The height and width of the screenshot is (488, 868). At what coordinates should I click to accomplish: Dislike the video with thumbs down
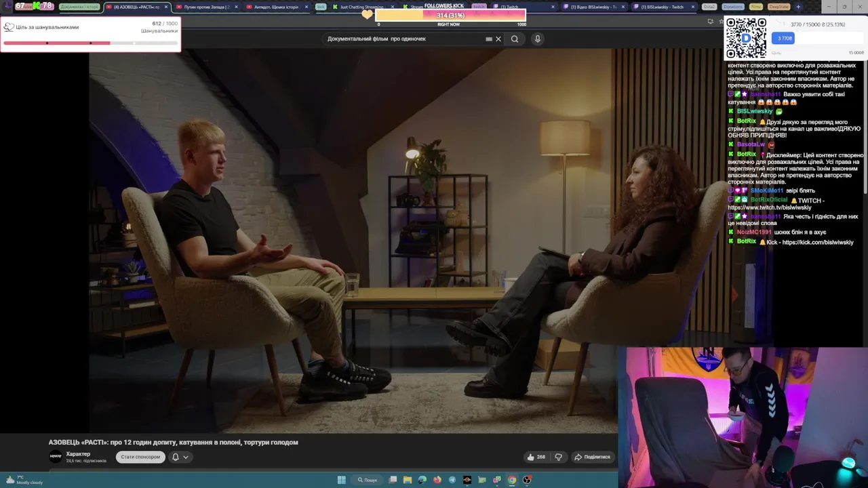pyautogui.click(x=558, y=457)
